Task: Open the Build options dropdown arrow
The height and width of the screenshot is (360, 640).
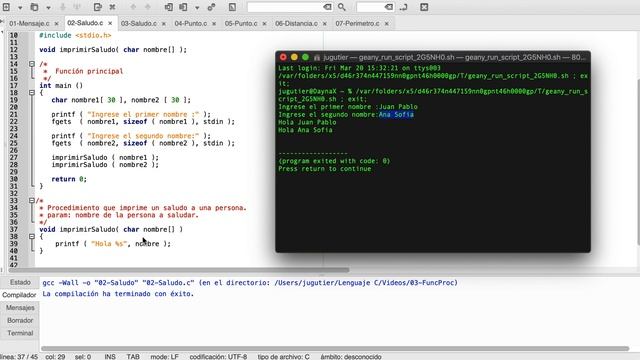Action: click(197, 7)
